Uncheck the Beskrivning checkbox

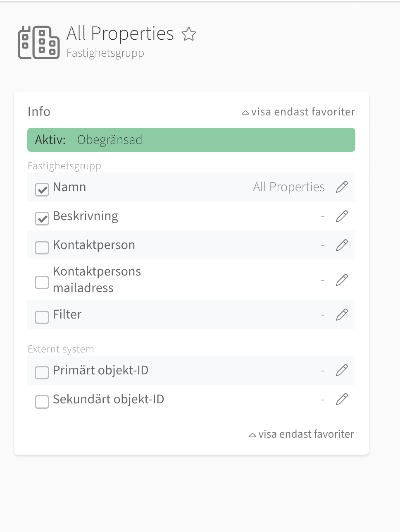pyautogui.click(x=42, y=218)
